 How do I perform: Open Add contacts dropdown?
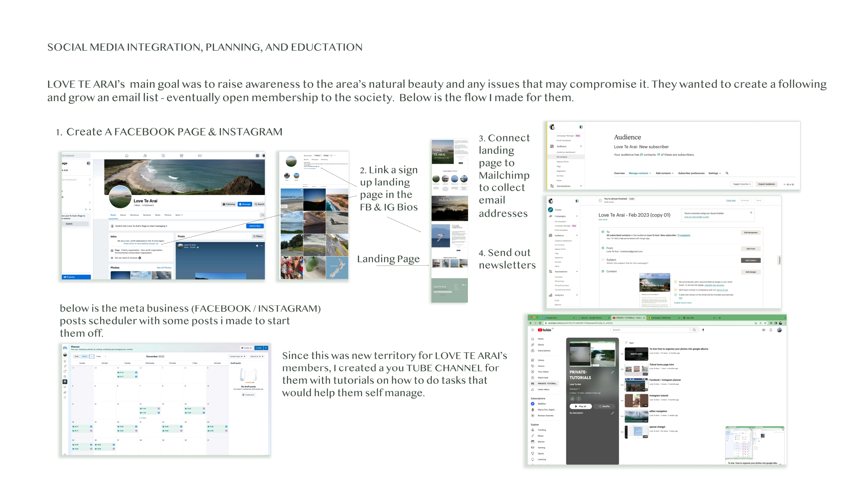coord(664,173)
